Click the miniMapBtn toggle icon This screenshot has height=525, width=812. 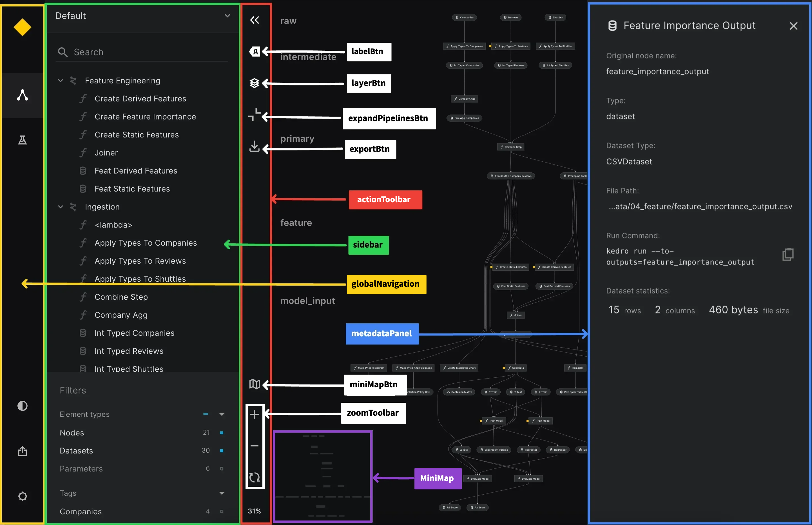255,383
